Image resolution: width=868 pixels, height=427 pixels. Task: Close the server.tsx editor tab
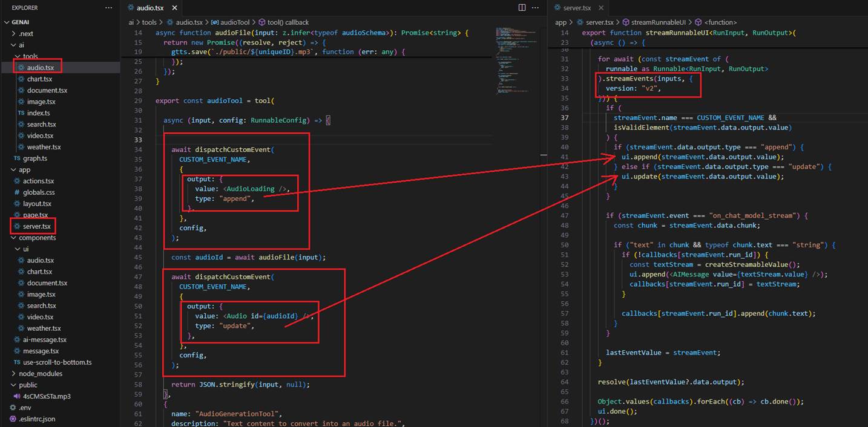(x=602, y=8)
